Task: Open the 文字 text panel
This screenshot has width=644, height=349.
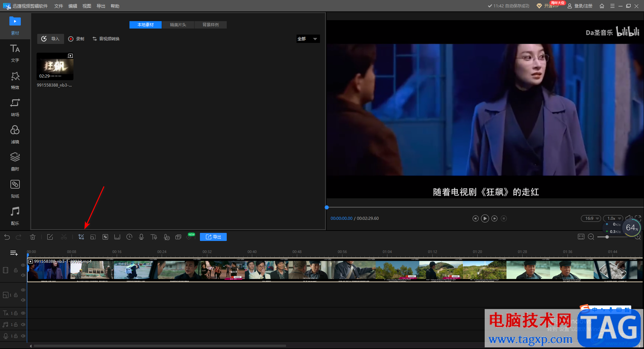Action: [15, 53]
